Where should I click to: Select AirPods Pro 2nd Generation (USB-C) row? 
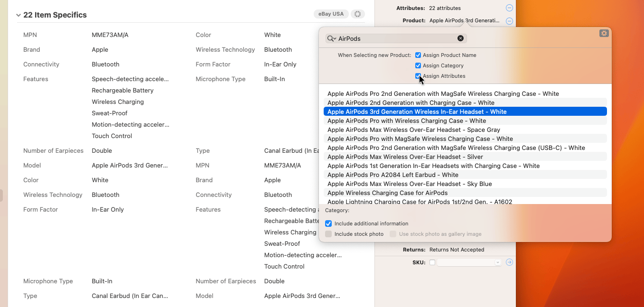click(465, 148)
